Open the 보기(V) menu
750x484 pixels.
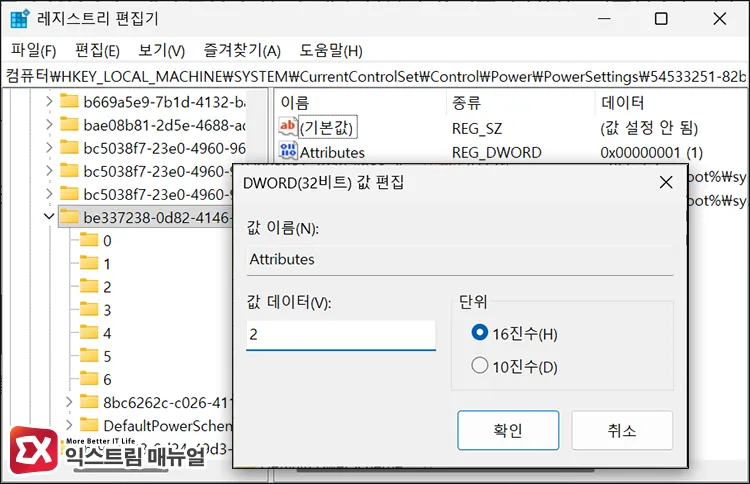161,50
